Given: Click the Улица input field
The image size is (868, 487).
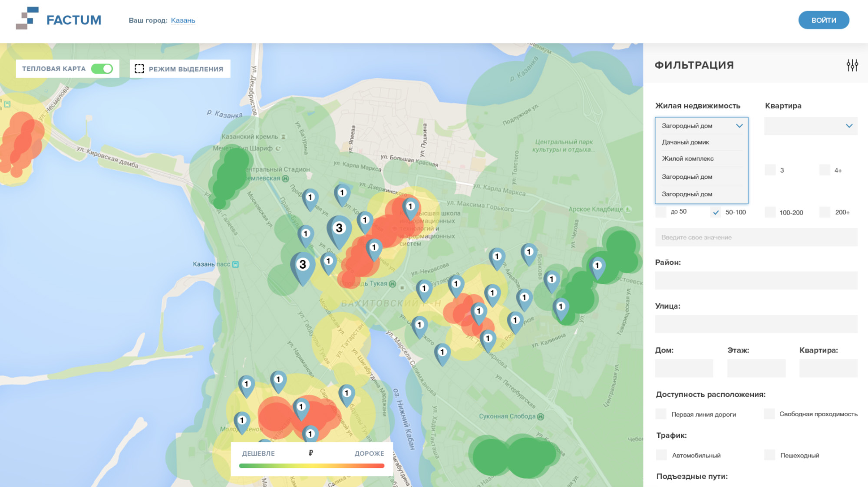Looking at the screenshot, I should point(756,324).
